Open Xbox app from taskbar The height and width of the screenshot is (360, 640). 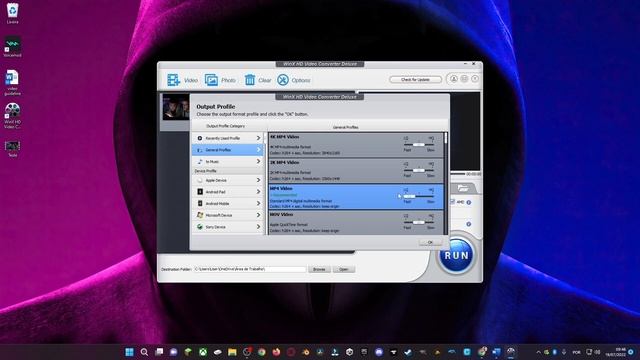pyautogui.click(x=203, y=352)
